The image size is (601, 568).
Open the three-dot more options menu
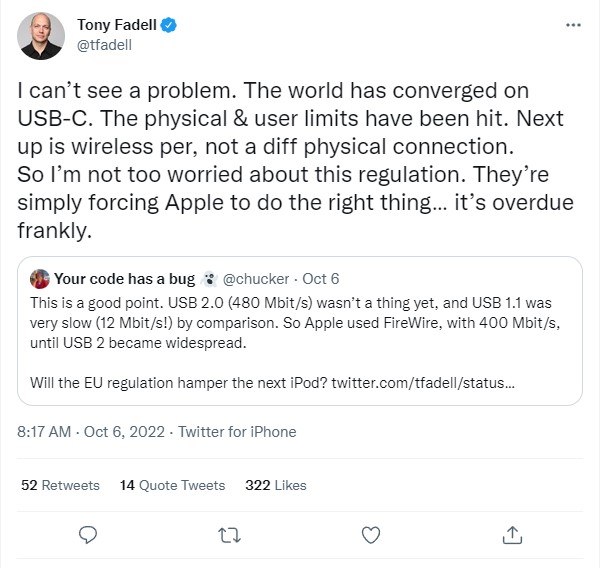point(571,24)
